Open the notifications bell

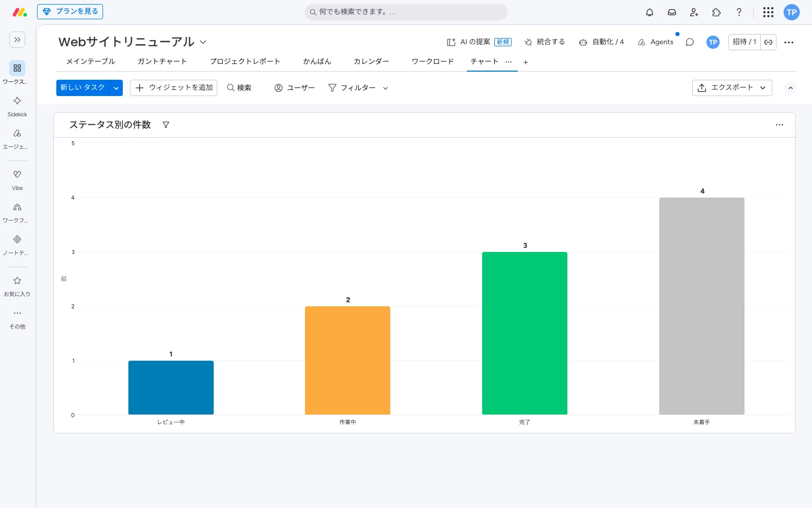click(650, 12)
